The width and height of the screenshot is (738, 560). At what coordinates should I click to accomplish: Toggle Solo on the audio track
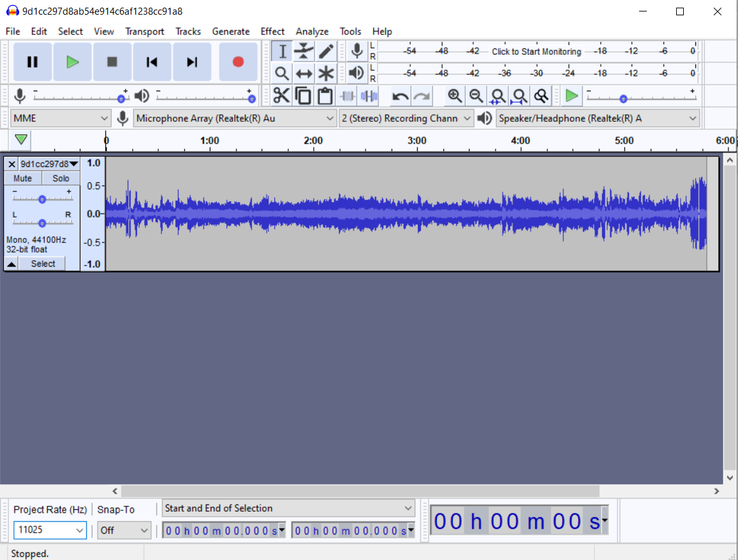(x=61, y=179)
